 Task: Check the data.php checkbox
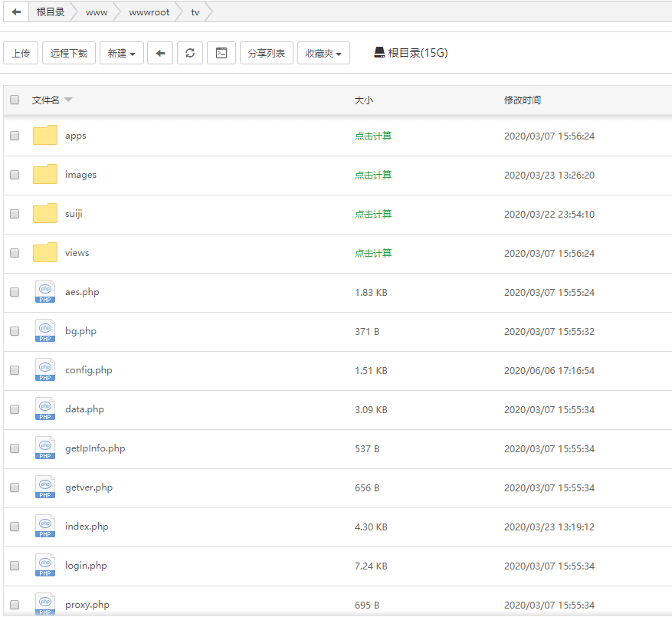pos(15,409)
